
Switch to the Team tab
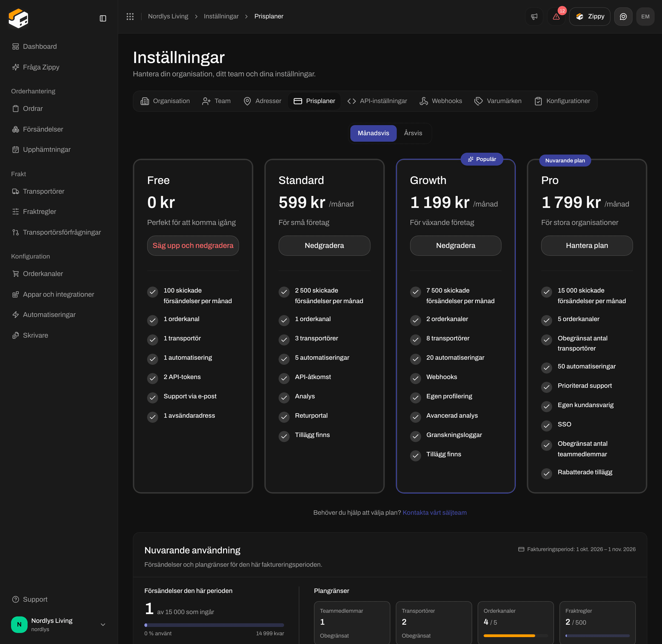[x=216, y=101]
